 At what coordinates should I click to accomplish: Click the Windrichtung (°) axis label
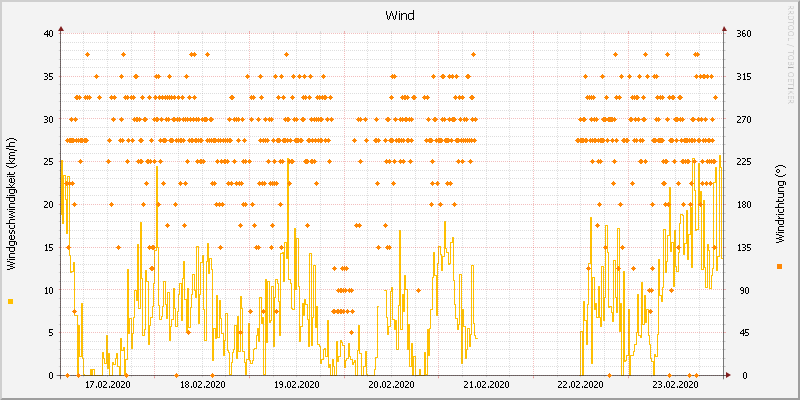779,204
